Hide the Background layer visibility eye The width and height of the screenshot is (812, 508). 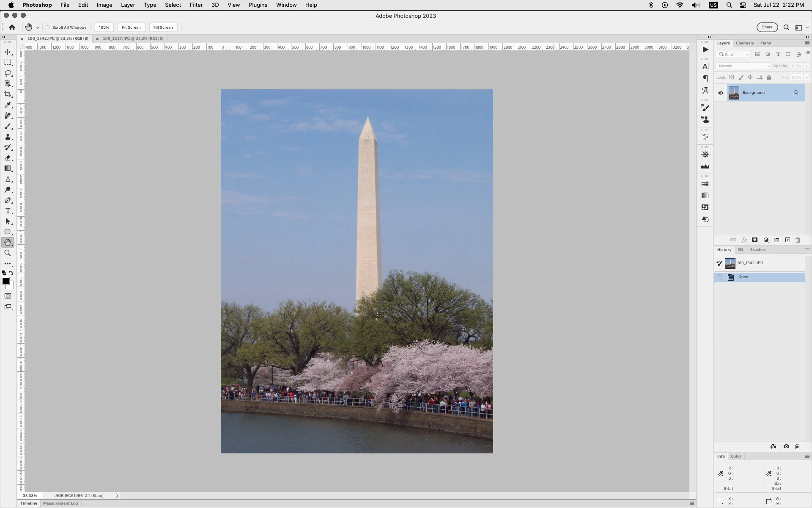(x=721, y=93)
